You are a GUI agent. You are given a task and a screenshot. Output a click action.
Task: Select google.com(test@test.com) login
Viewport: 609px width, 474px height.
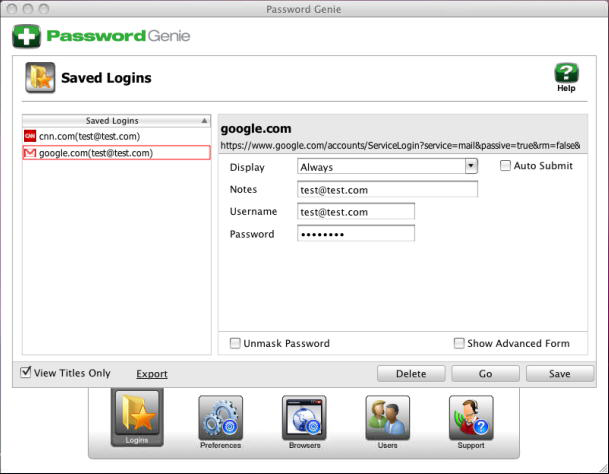(x=117, y=153)
